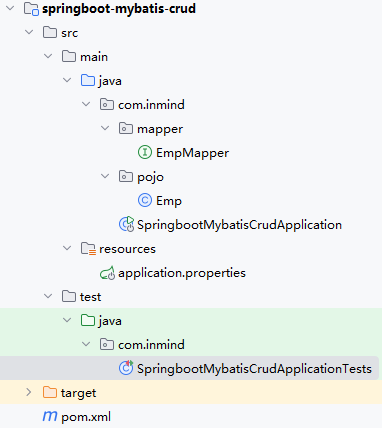Collapse the test folder
Viewport: 382px width, 428px height.
pyautogui.click(x=48, y=296)
